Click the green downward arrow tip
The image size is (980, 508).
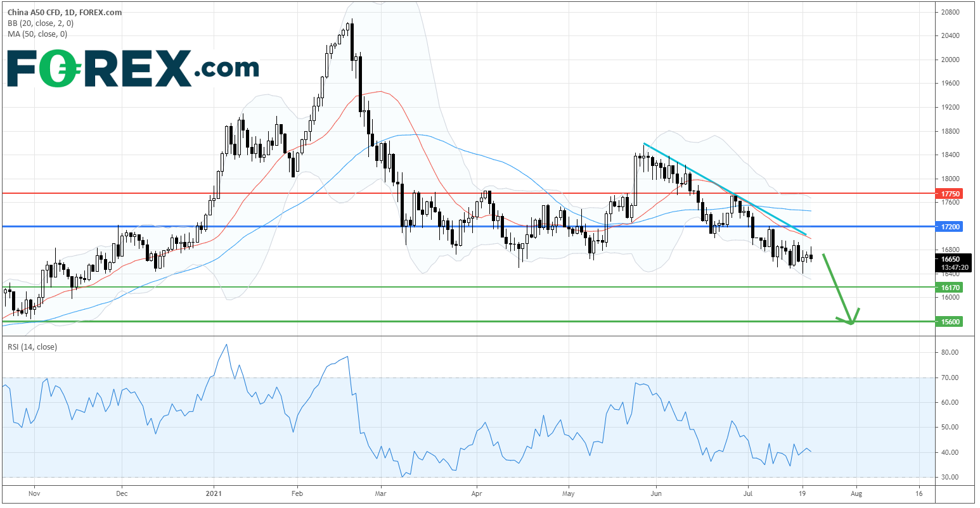(x=851, y=324)
